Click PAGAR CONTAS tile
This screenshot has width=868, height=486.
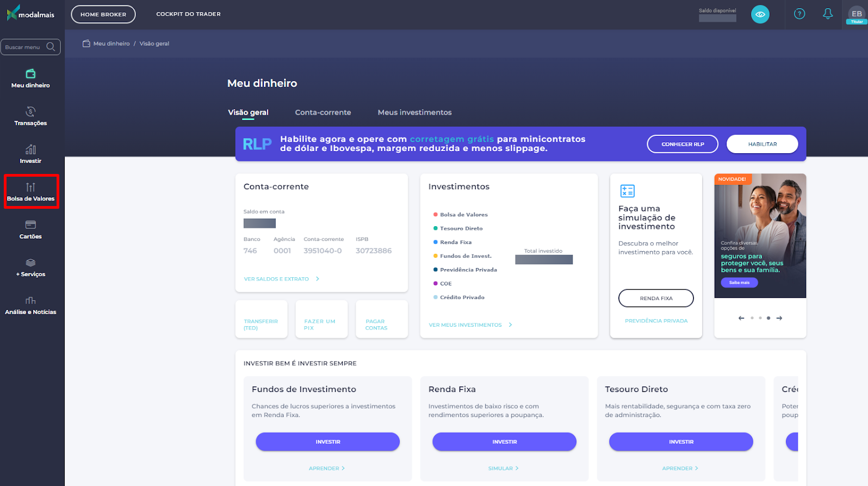coord(382,319)
